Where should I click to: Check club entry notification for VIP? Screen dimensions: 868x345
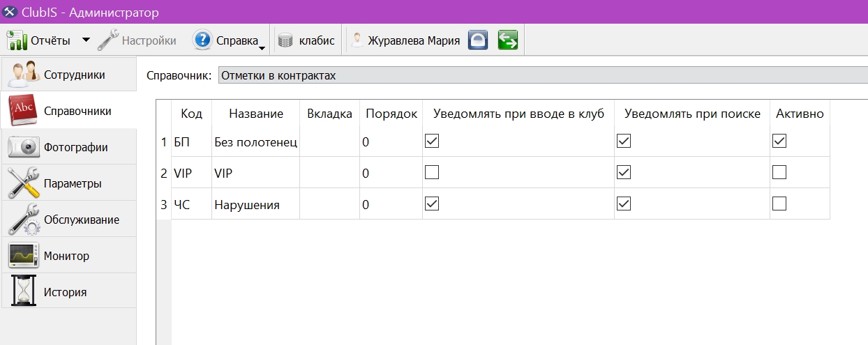[x=432, y=172]
